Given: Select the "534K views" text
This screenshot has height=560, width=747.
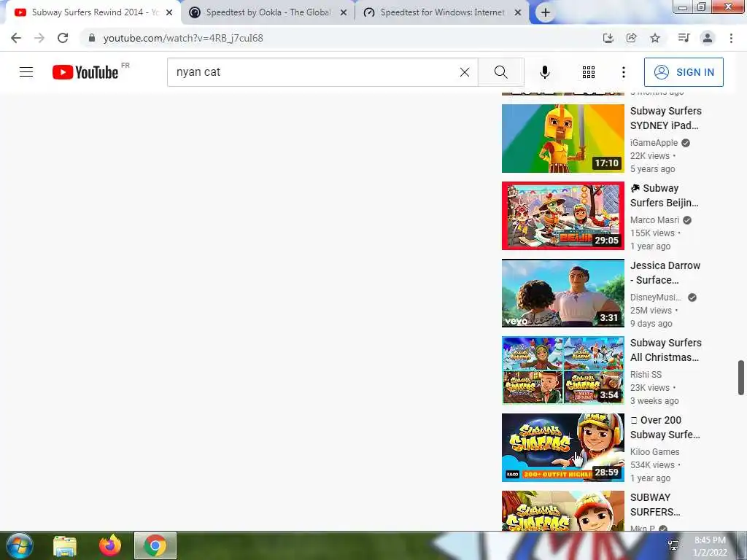Looking at the screenshot, I should [x=652, y=464].
